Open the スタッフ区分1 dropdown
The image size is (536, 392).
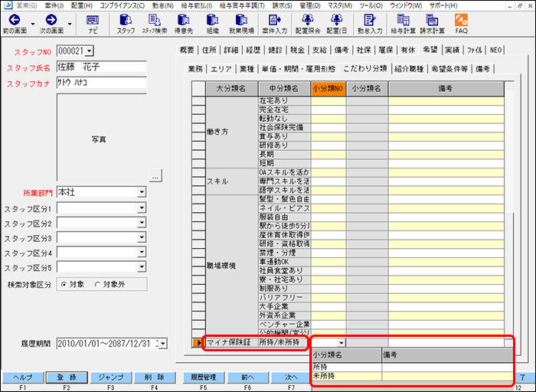click(142, 207)
